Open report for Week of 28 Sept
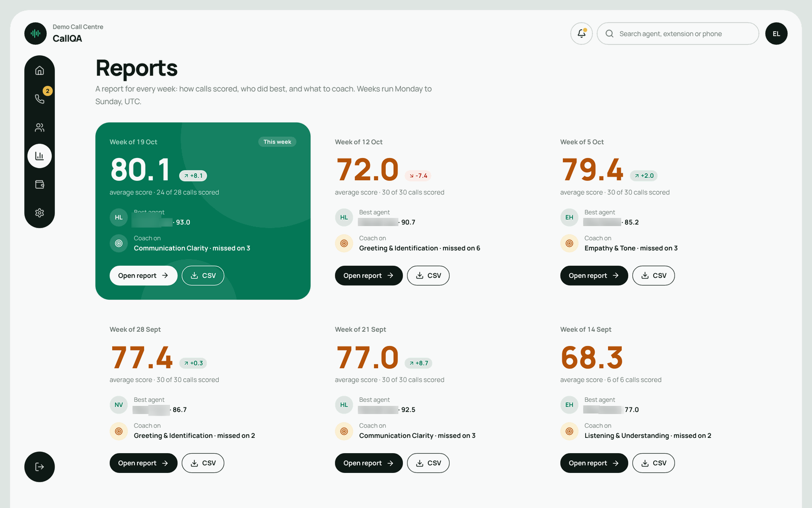This screenshot has width=812, height=508. [144, 463]
